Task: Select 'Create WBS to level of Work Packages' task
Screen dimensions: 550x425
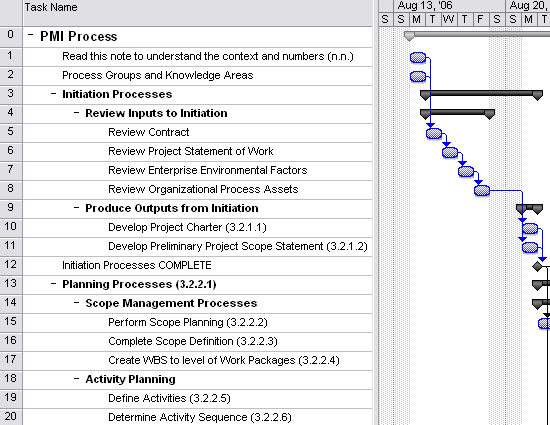Action: coord(223,360)
